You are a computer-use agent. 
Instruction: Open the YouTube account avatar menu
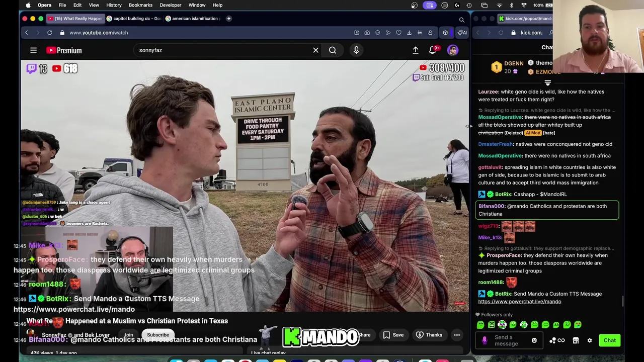pyautogui.click(x=453, y=50)
